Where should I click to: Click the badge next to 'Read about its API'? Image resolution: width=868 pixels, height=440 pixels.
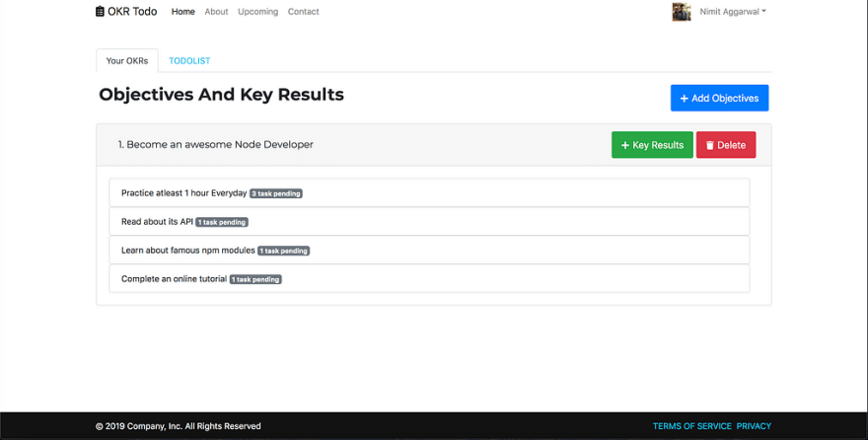click(x=221, y=223)
